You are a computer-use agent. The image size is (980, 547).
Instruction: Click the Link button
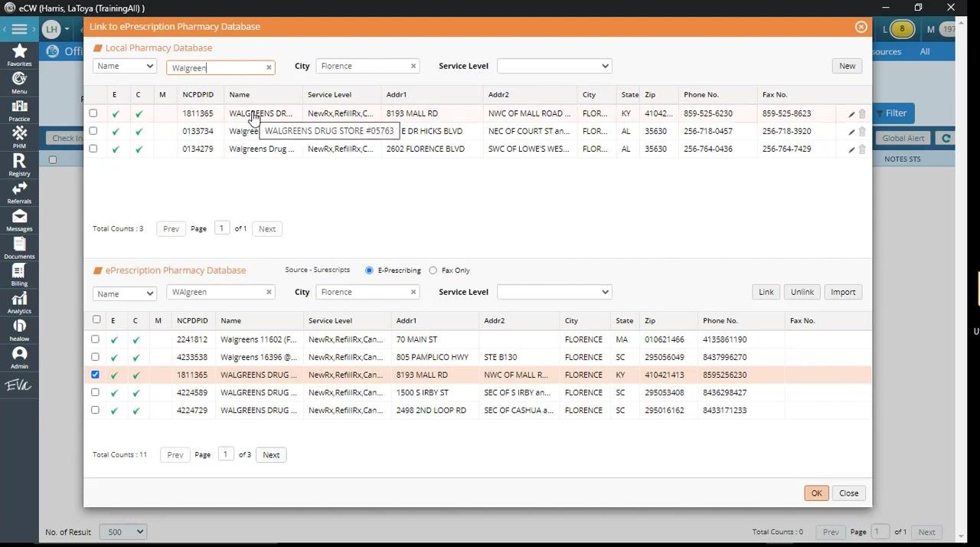[x=766, y=292]
